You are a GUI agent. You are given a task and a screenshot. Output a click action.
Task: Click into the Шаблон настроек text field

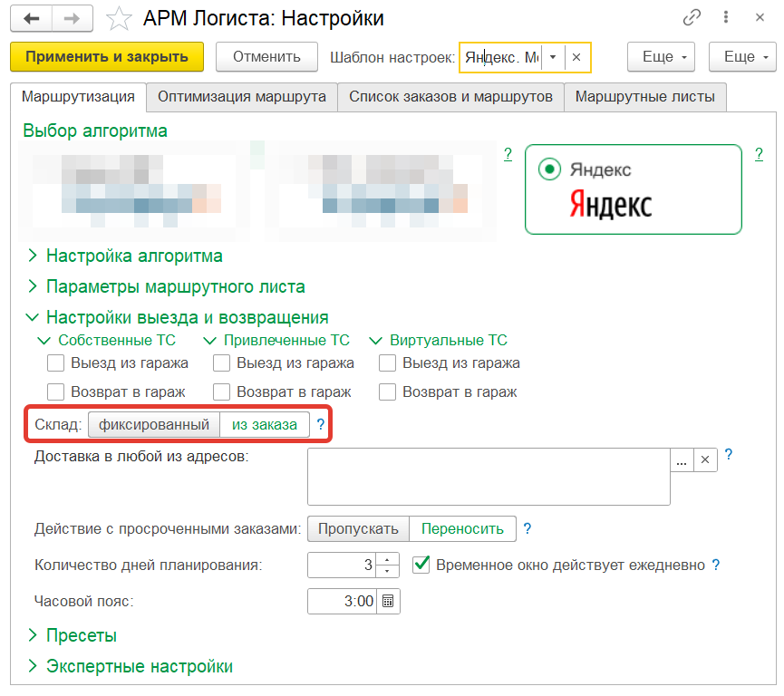coord(501,57)
